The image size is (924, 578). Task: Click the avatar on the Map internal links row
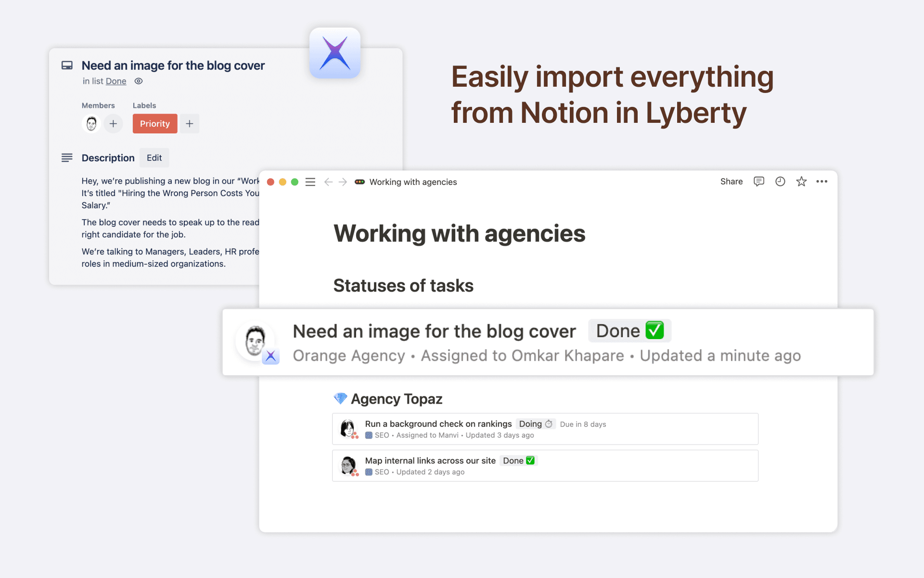348,465
